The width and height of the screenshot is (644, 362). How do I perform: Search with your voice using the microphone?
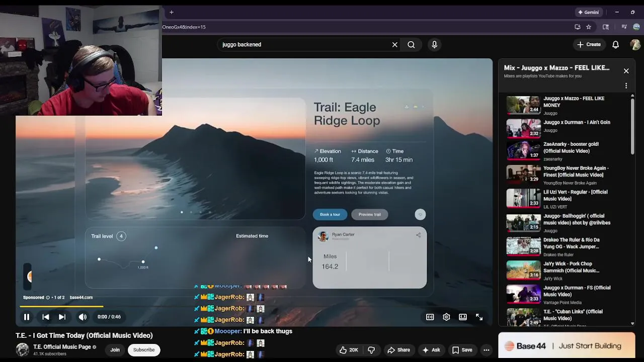[434, 45]
